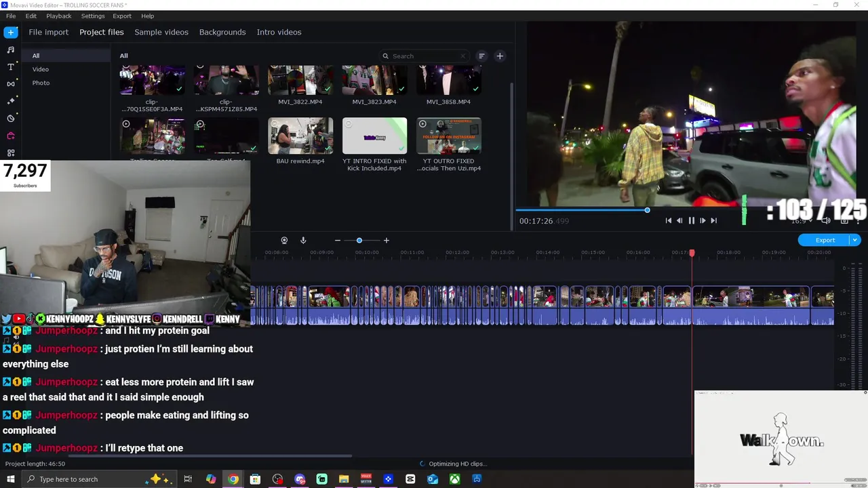Open the Effects sparkle icon
Viewport: 868px width, 488px height.
pos(11,101)
